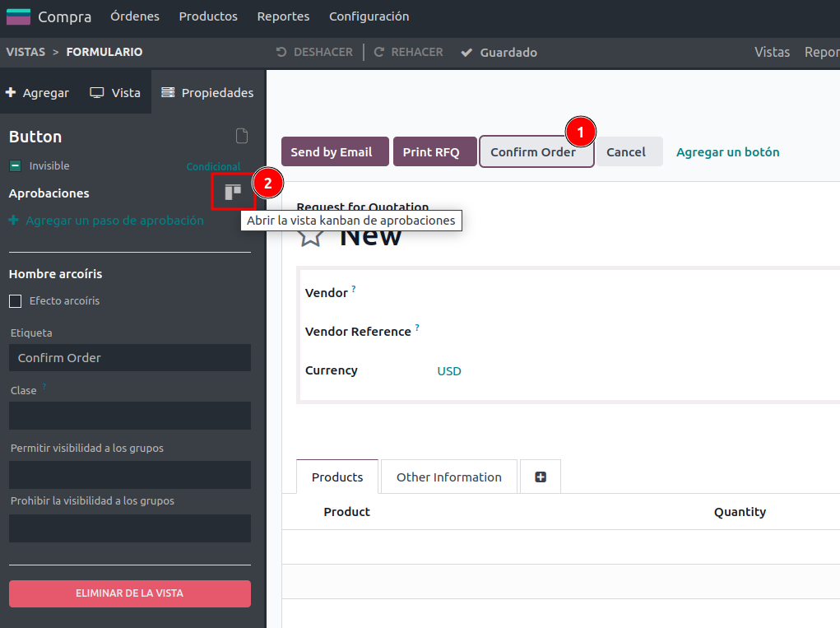840x628 pixels.
Task: Open Permitir visibilidad a los grupos field
Action: click(x=130, y=475)
